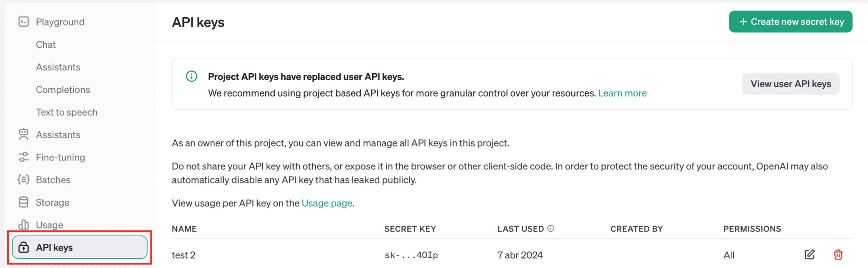Viewport: 868px width, 268px height.
Task: Click the Storage database icon
Action: tap(24, 202)
